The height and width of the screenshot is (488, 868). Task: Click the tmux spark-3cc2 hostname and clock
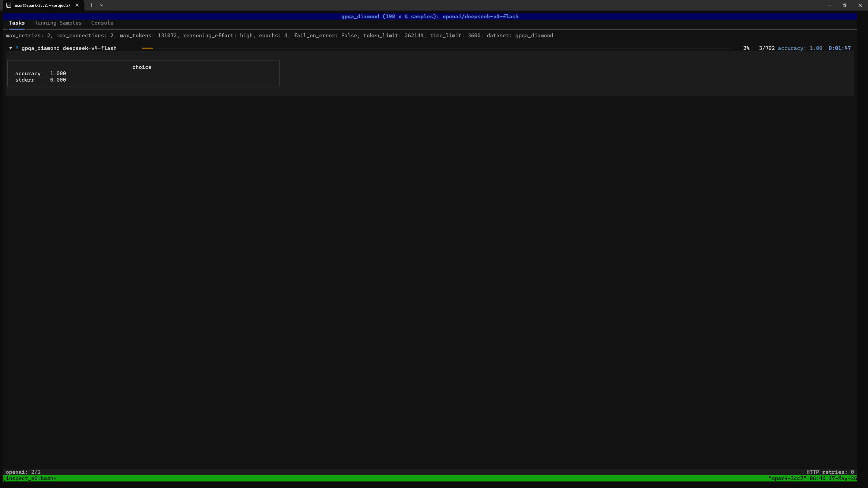point(812,478)
